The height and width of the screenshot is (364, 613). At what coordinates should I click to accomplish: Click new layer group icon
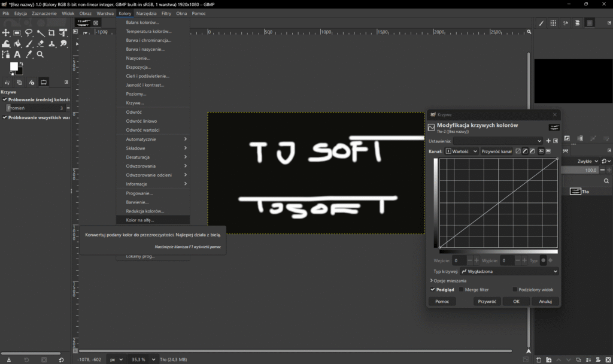coord(548,360)
